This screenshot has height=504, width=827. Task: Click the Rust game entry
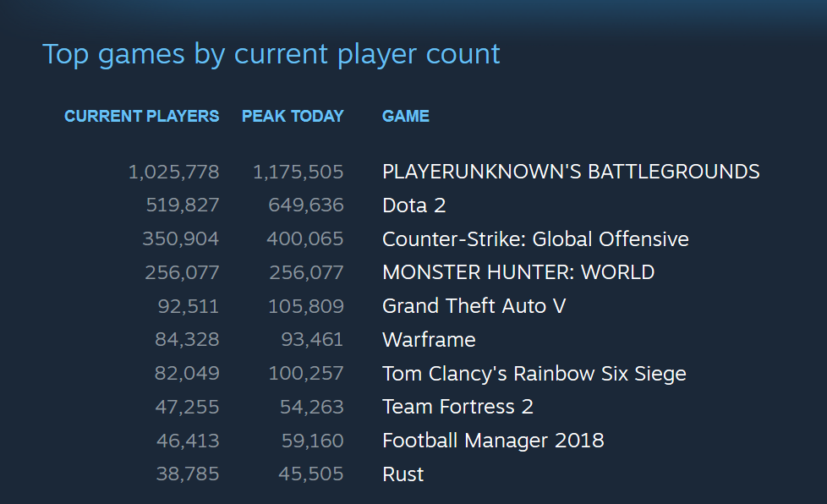(403, 474)
